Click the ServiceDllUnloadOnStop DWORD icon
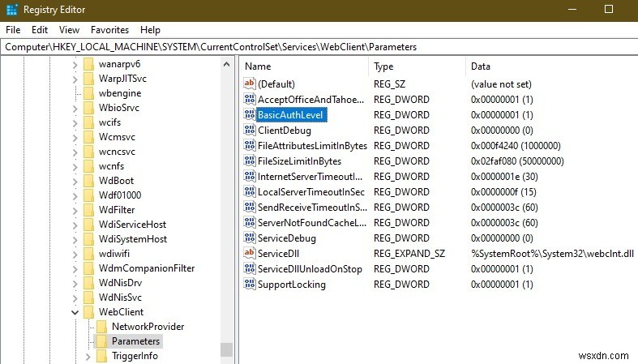Image resolution: width=638 pixels, height=364 pixels. (250, 268)
